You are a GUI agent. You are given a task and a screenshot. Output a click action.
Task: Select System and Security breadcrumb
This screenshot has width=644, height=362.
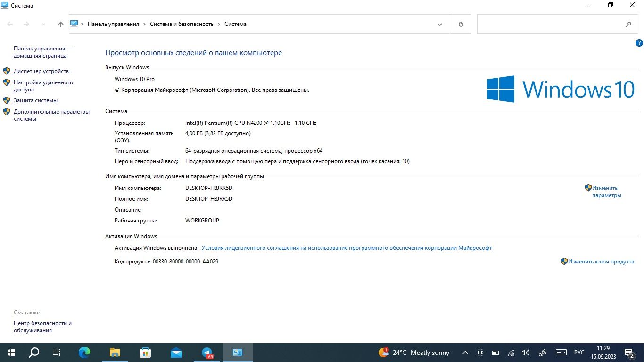[182, 24]
